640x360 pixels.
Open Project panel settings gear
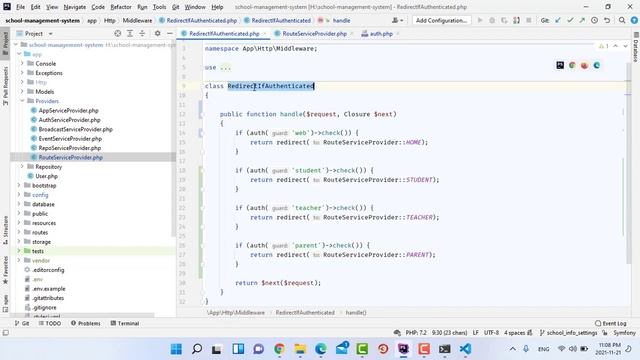click(158, 33)
